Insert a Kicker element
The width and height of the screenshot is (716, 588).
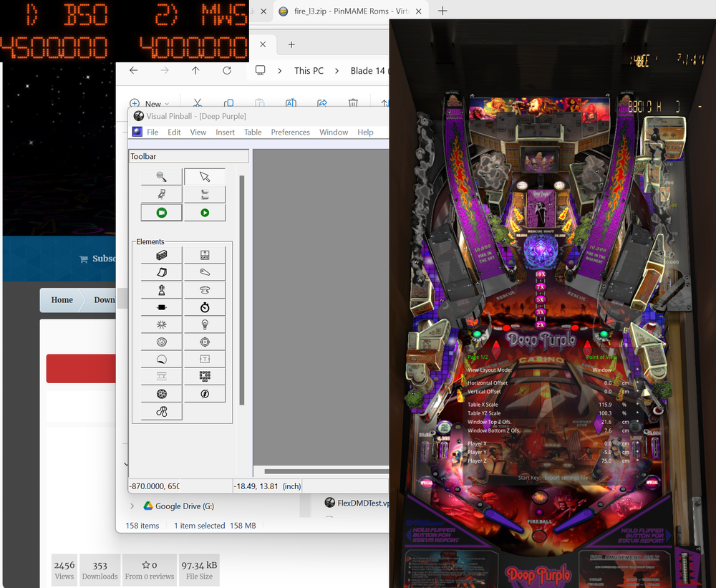coord(162,342)
